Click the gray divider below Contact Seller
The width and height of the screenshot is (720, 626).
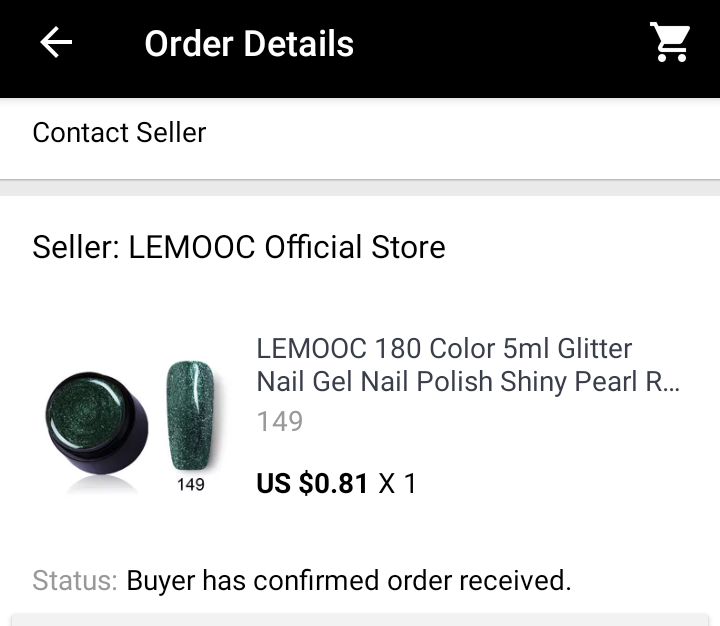pos(360,187)
